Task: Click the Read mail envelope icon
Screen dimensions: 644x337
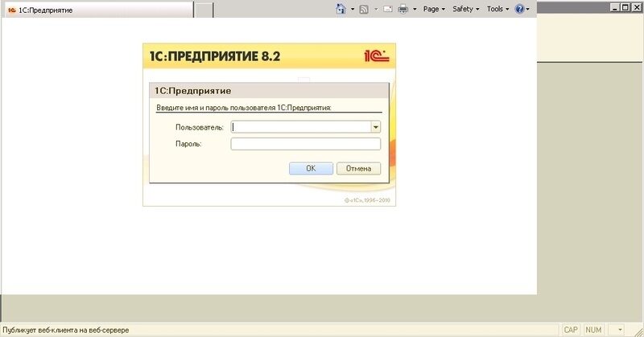Action: pyautogui.click(x=388, y=9)
